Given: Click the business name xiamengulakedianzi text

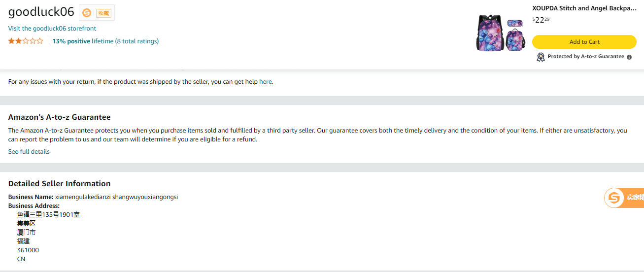Looking at the screenshot, I should 116,197.
